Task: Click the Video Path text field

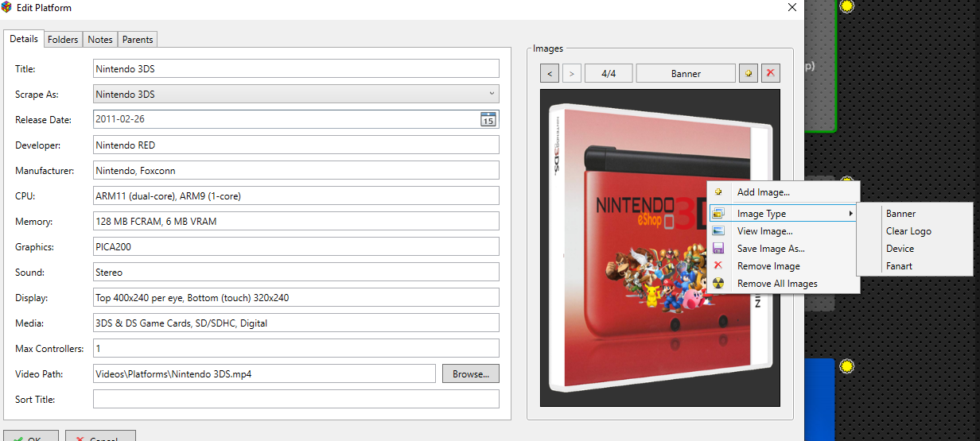Action: [264, 373]
